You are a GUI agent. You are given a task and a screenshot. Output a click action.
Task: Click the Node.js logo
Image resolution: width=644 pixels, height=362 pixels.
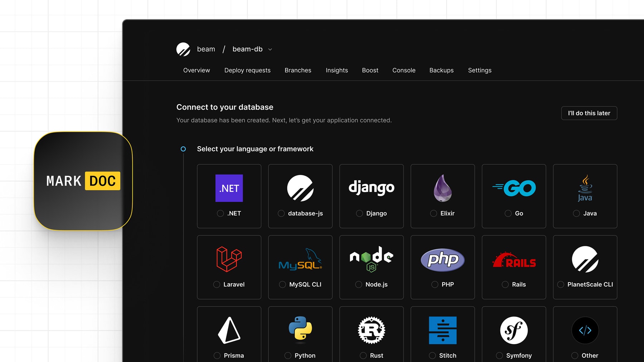[x=371, y=259]
